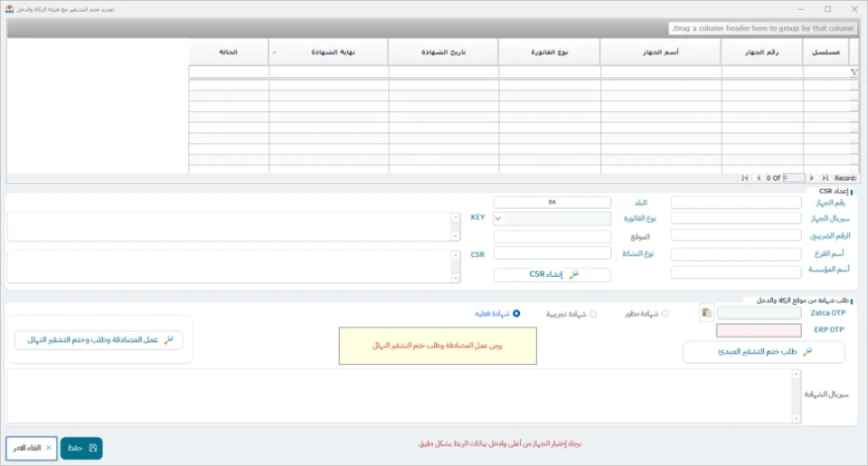Focus the أسم الفرع input field

pos(736,253)
